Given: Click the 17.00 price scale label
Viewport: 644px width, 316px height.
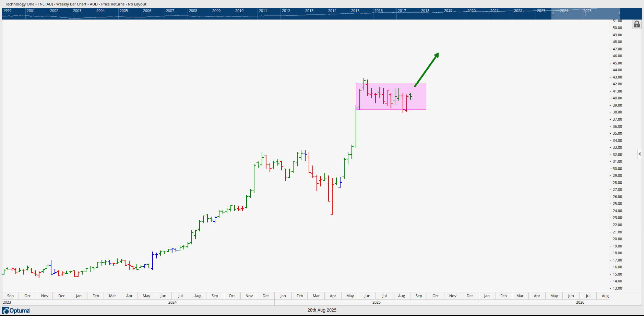Looking at the screenshot, I should [617, 260].
